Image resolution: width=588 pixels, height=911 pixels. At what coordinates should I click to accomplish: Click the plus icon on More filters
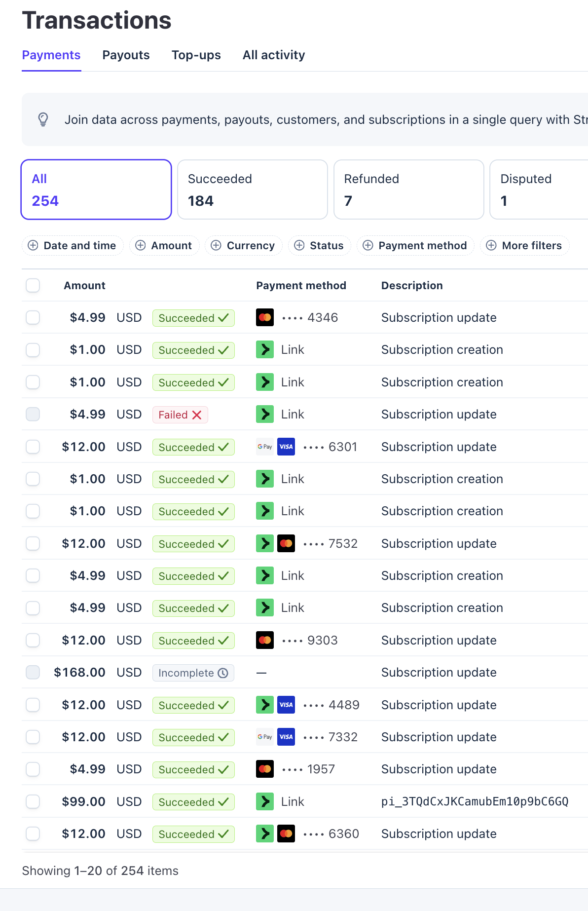[x=491, y=245]
